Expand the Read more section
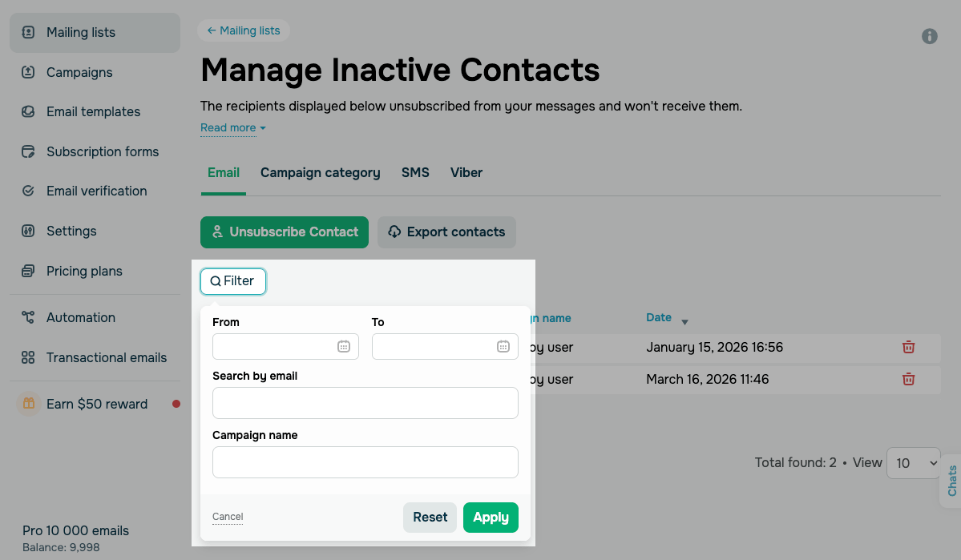 tap(232, 128)
